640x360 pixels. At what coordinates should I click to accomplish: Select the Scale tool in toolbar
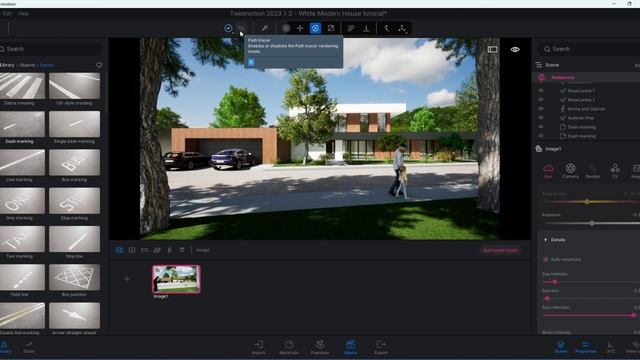click(331, 28)
